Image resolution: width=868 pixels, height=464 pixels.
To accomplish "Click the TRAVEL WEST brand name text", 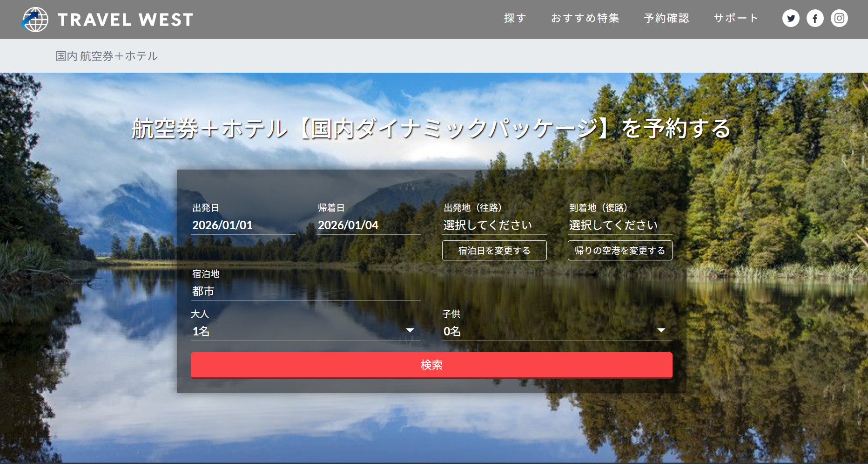I will click(125, 20).
